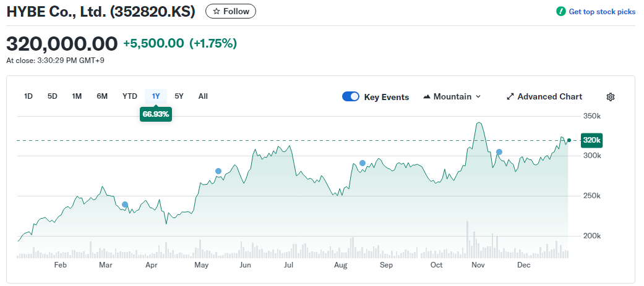This screenshot has height=286, width=644.
Task: Select the 1D time range tab
Action: click(28, 96)
